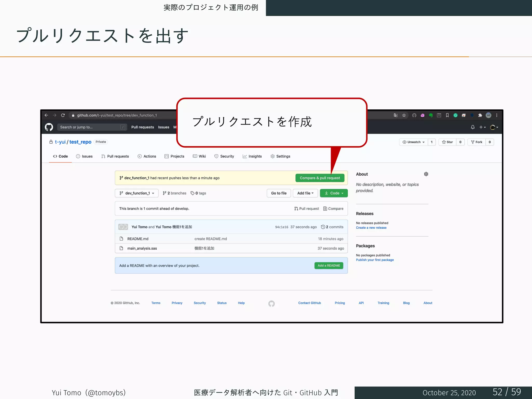Open the README.md file

(x=138, y=239)
